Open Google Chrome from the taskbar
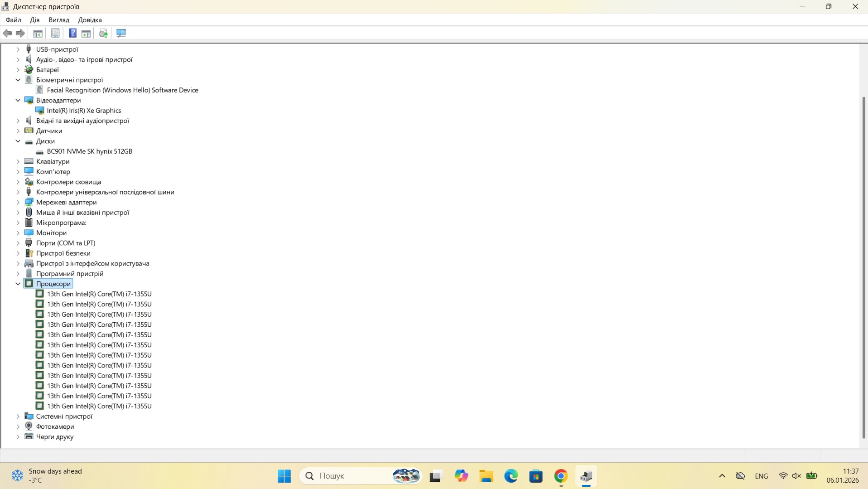Viewport: 868px width, 489px height. pyautogui.click(x=561, y=476)
